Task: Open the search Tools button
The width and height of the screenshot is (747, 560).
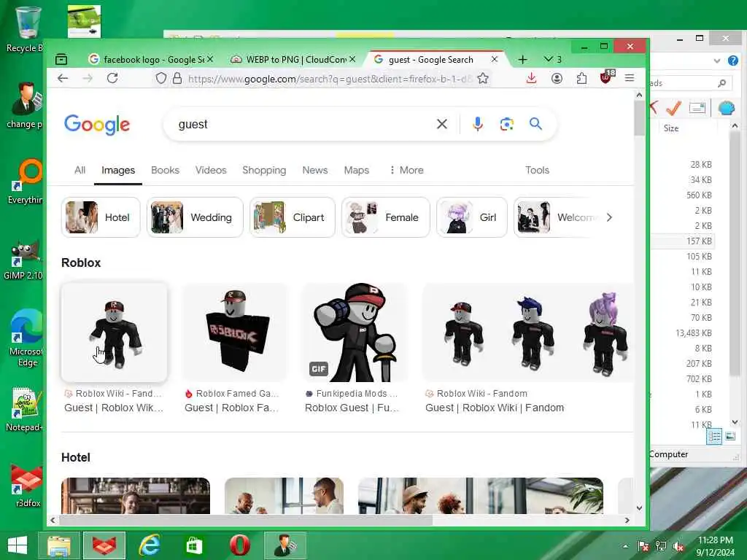Action: pos(537,170)
